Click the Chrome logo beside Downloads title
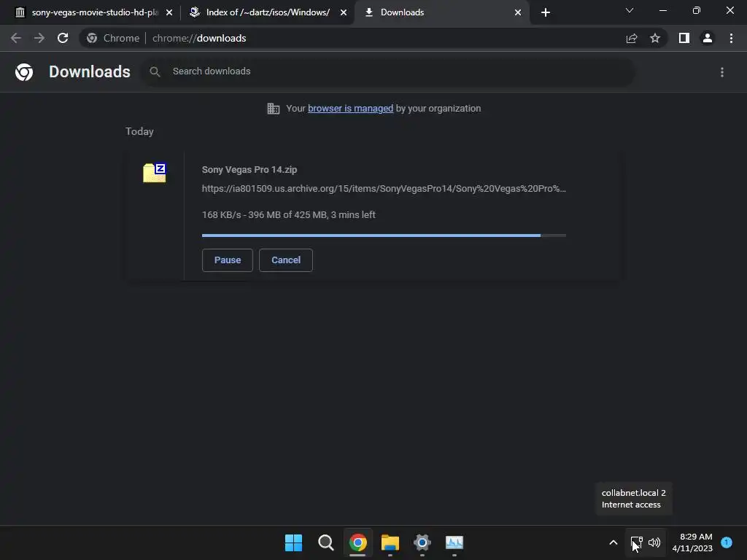This screenshot has width=747, height=560. [x=24, y=72]
